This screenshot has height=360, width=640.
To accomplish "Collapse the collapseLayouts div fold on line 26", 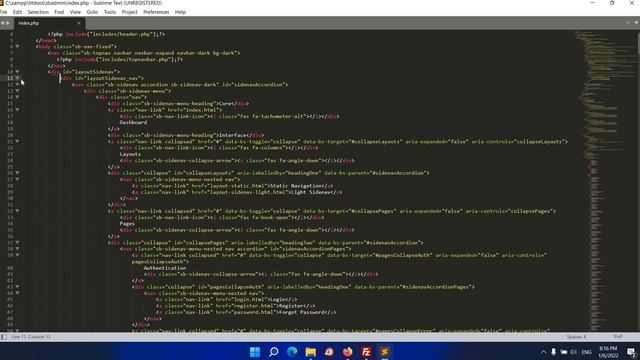I will (18, 173).
